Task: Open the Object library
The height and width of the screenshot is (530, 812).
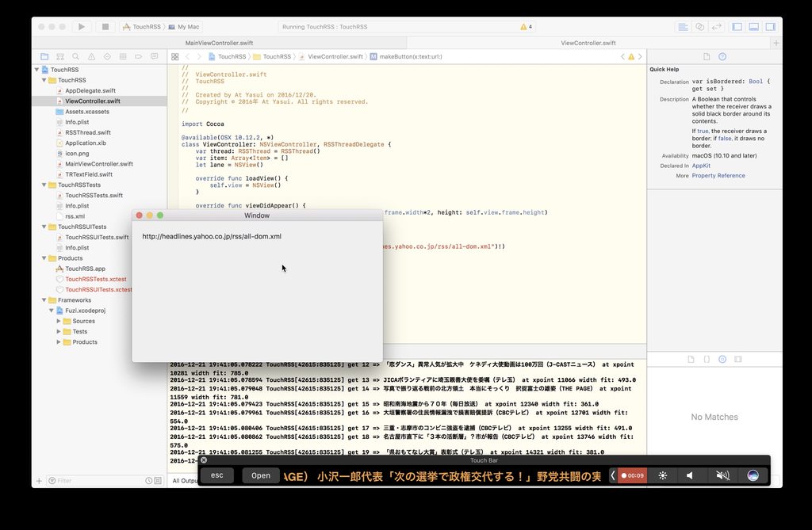Action: (722, 359)
